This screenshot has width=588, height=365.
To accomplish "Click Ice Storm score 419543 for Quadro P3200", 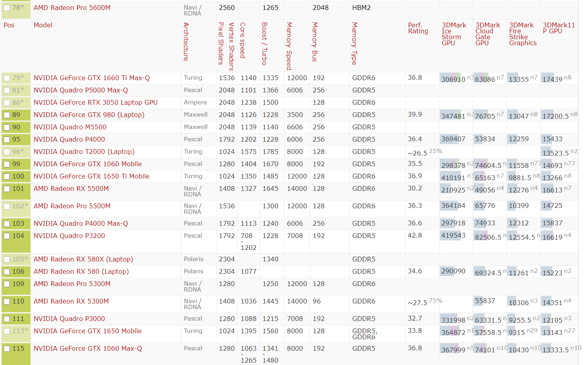I will click(x=453, y=235).
